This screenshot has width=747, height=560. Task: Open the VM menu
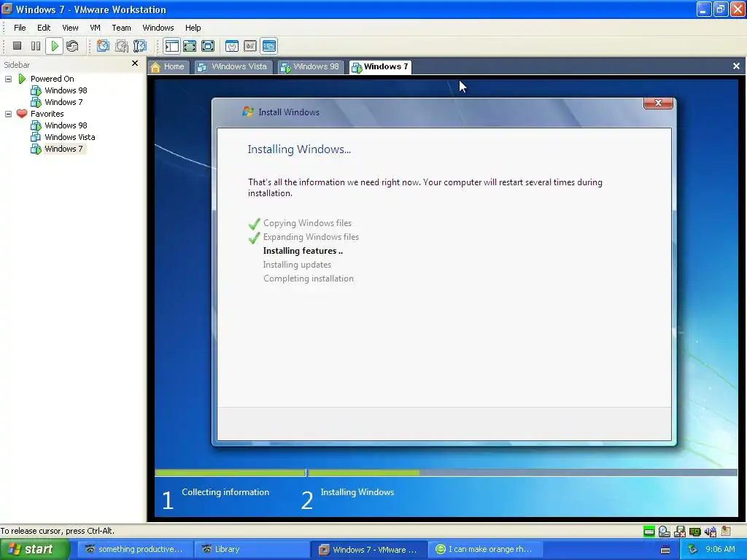[96, 28]
